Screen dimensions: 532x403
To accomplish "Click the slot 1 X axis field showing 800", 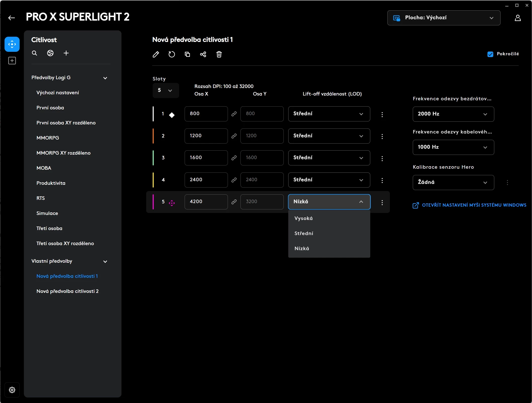I will pos(206,114).
